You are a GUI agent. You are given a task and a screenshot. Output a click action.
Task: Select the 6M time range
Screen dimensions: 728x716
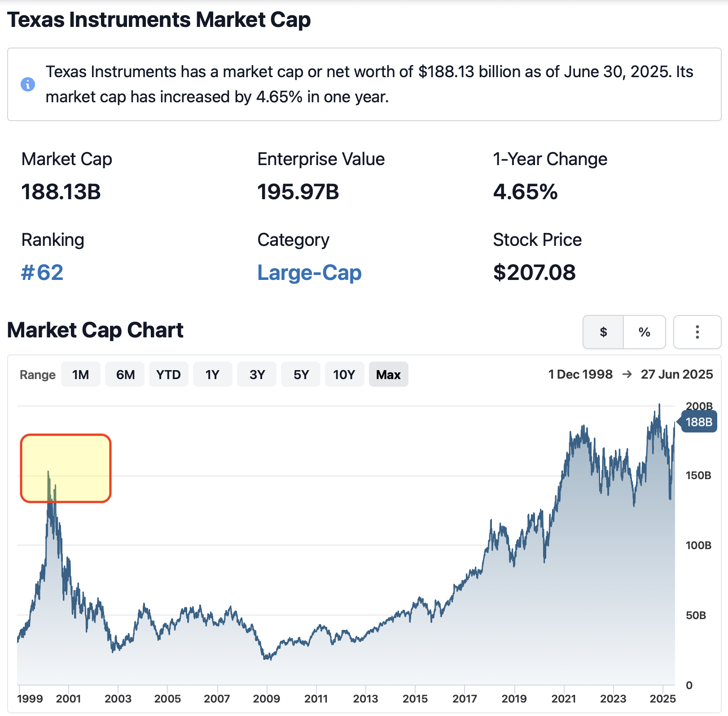coord(124,374)
